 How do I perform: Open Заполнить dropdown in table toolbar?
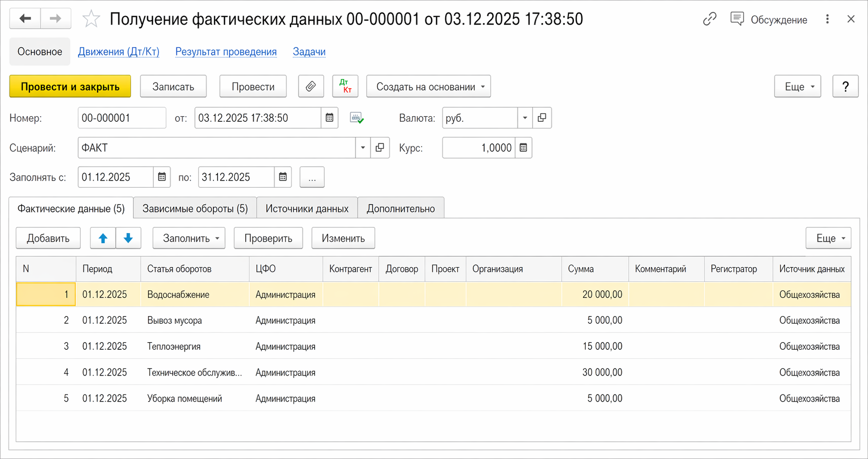(189, 238)
